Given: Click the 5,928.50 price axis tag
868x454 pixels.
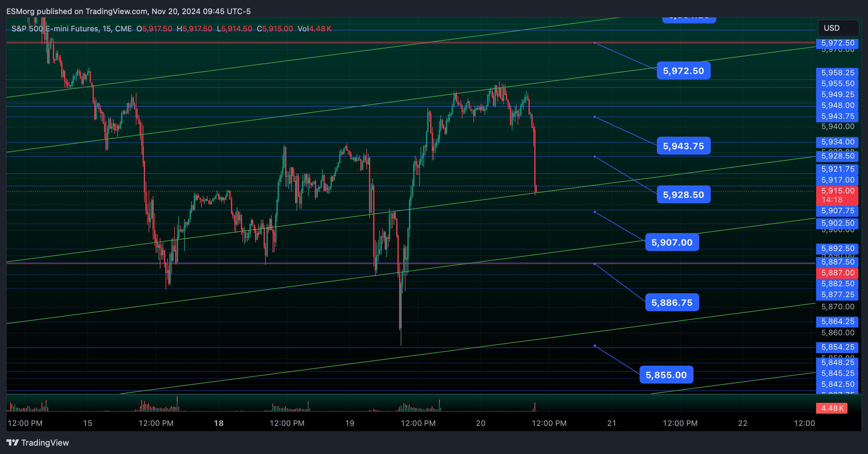Looking at the screenshot, I should click(837, 156).
